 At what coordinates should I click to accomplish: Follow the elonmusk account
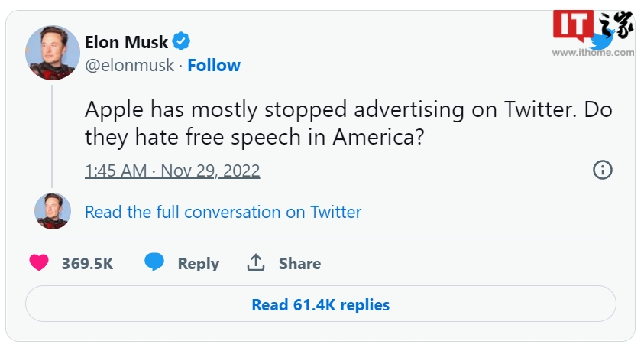(214, 66)
